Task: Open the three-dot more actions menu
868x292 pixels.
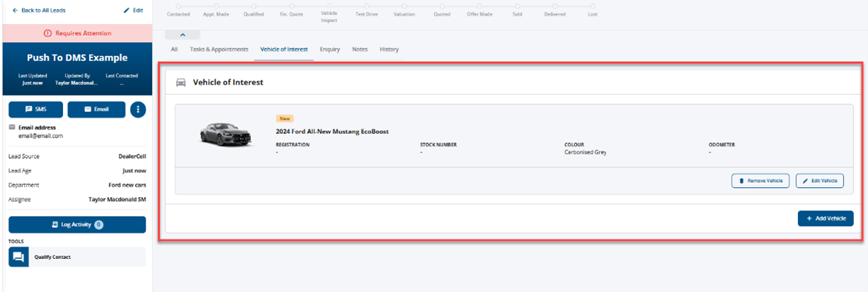Action: pos(138,109)
